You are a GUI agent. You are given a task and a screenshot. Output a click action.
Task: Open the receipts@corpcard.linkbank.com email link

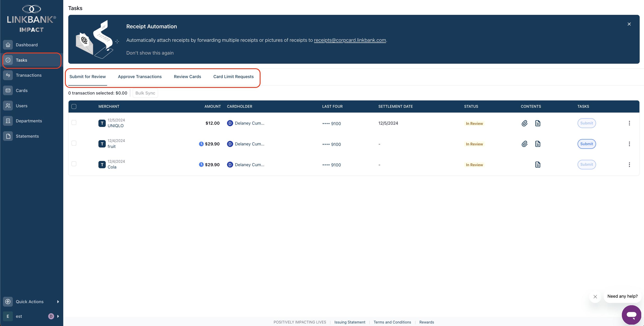point(350,40)
